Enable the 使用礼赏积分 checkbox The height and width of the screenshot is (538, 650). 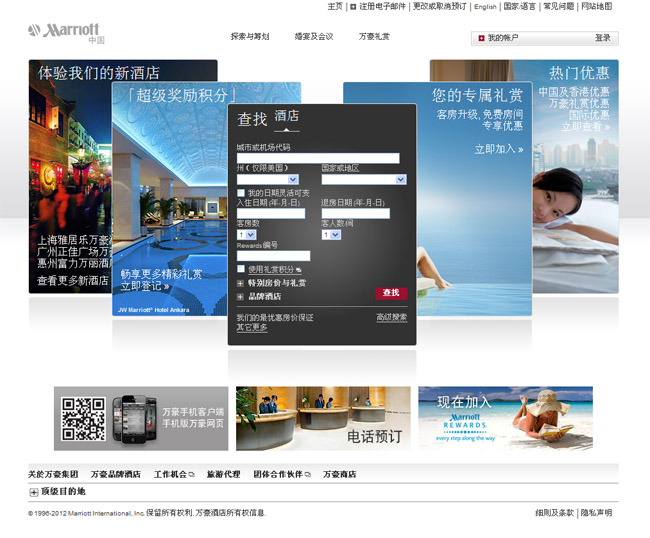pos(241,269)
